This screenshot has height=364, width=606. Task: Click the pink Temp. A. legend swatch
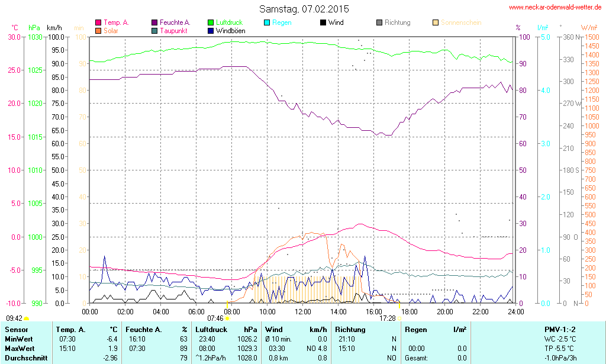98,22
